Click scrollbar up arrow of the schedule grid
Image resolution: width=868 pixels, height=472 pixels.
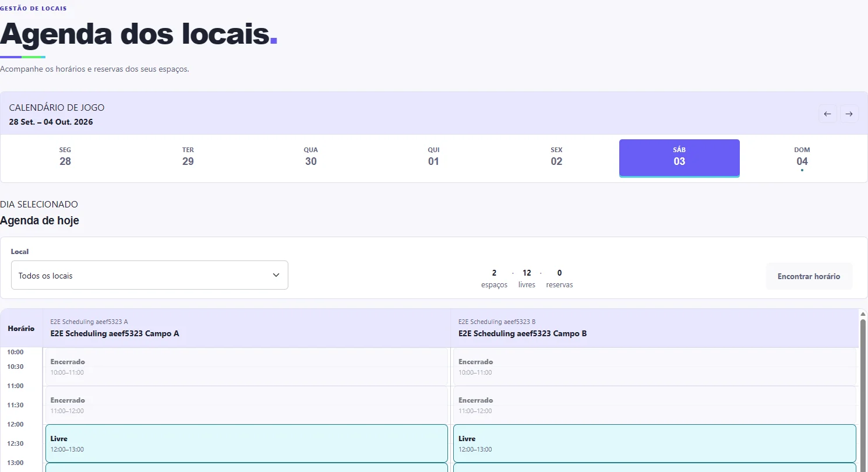[x=863, y=314]
